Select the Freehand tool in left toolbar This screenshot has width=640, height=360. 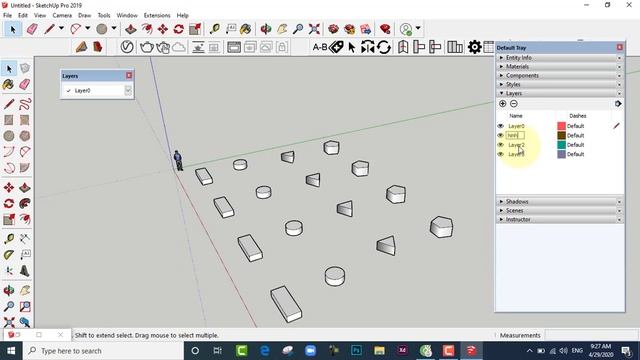pyautogui.click(x=24, y=104)
